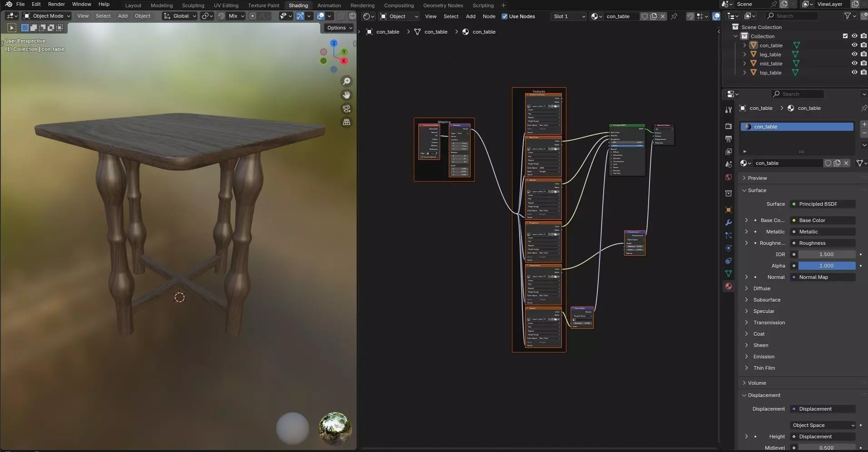Unlink con_table material in node editor header
The height and width of the screenshot is (452, 868).
(663, 16)
